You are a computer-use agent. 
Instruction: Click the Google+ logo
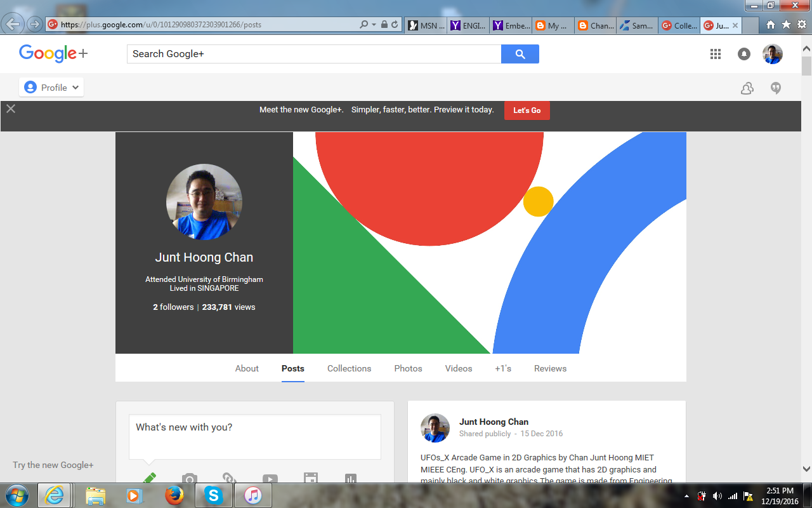[x=53, y=53]
